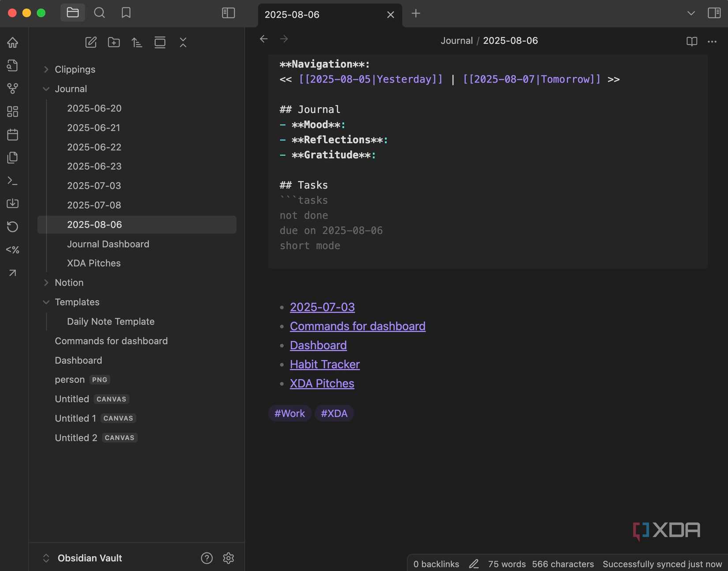Open the 2025-06-22 note in the file tree
The height and width of the screenshot is (571, 728).
click(94, 147)
